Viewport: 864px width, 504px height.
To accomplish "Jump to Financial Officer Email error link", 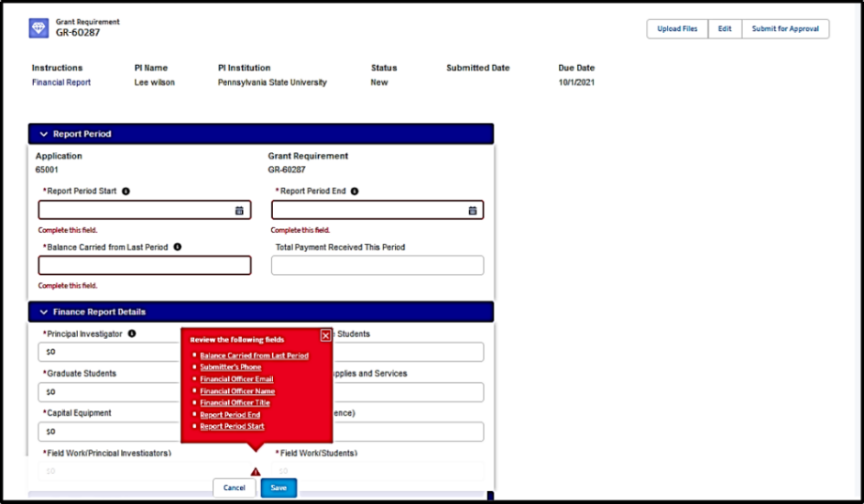I will click(x=236, y=379).
